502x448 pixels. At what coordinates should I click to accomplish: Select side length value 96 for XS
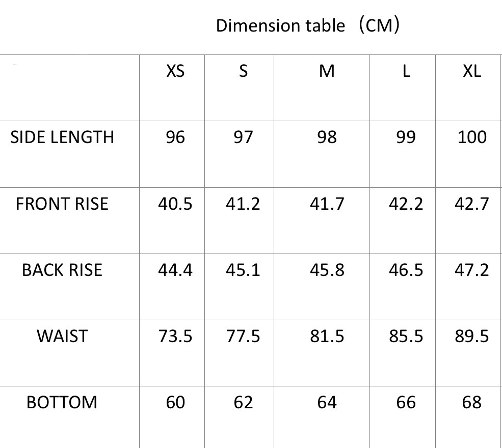pos(175,137)
